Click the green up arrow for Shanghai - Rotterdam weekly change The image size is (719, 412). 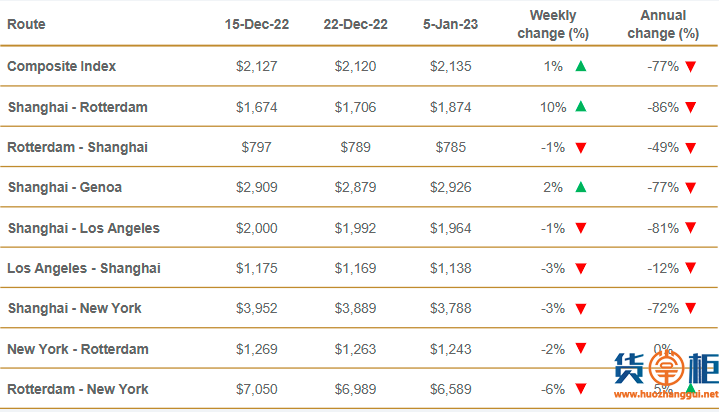581,106
